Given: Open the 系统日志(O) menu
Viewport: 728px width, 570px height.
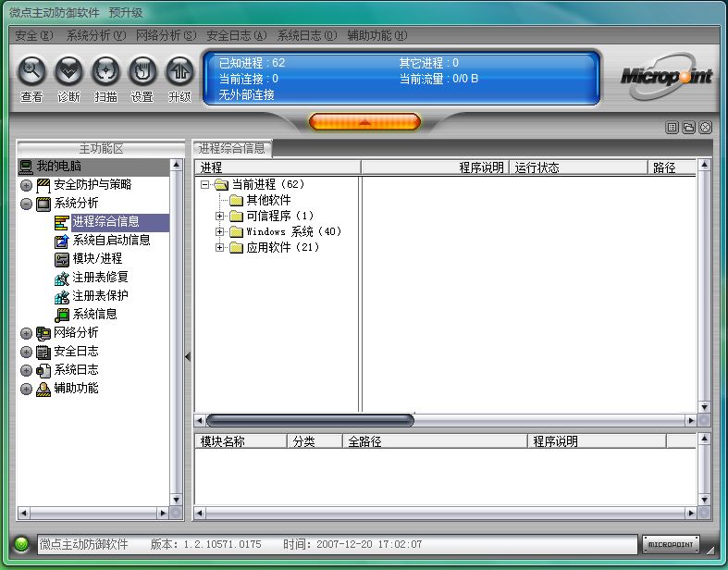Looking at the screenshot, I should (x=307, y=35).
